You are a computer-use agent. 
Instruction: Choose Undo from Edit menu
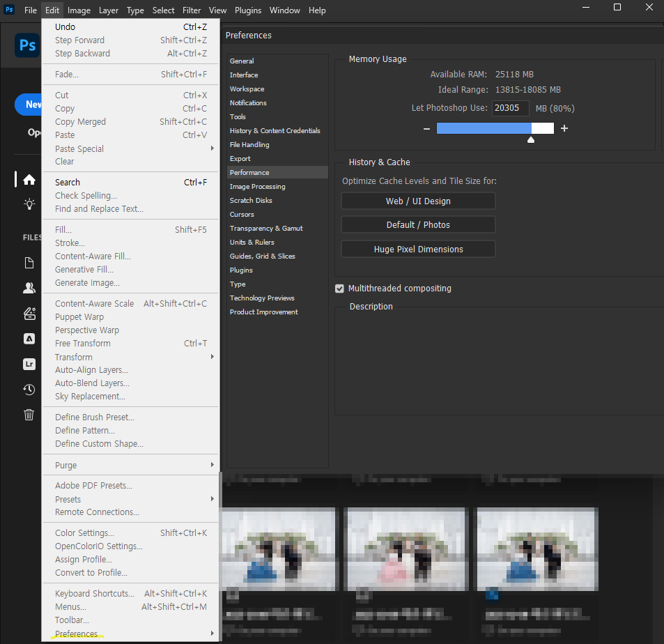(130, 26)
